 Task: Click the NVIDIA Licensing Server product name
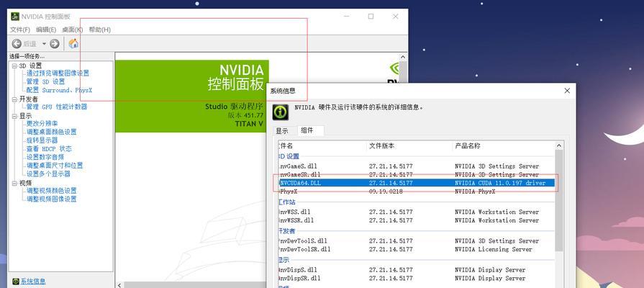click(494, 249)
